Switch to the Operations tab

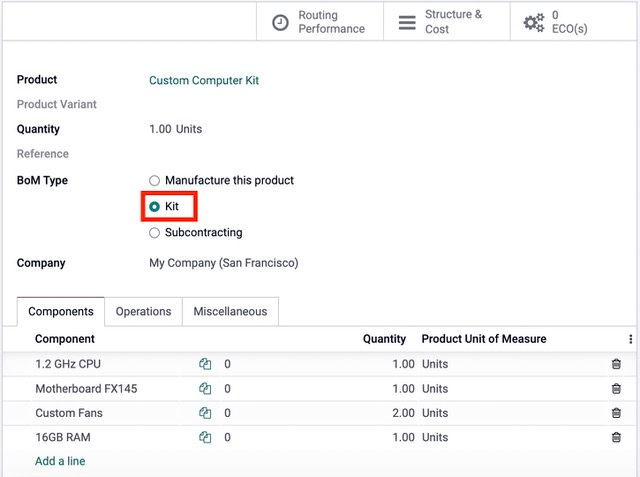pyautogui.click(x=143, y=312)
